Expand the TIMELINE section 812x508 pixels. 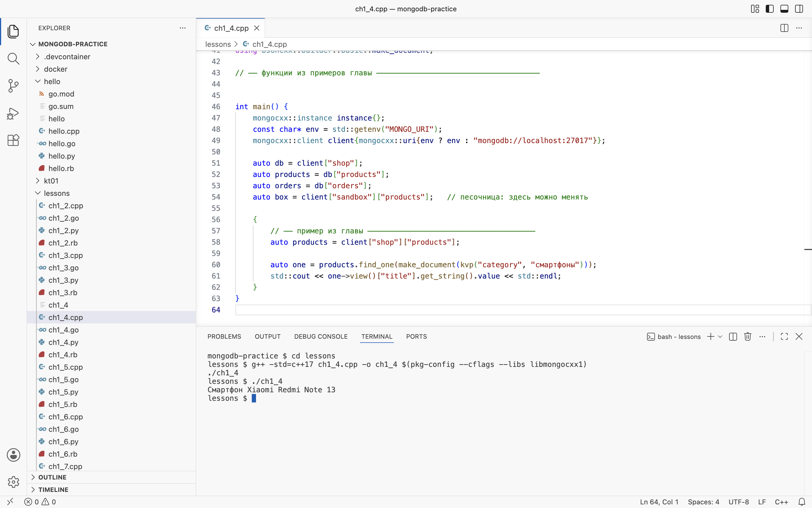click(x=111, y=490)
